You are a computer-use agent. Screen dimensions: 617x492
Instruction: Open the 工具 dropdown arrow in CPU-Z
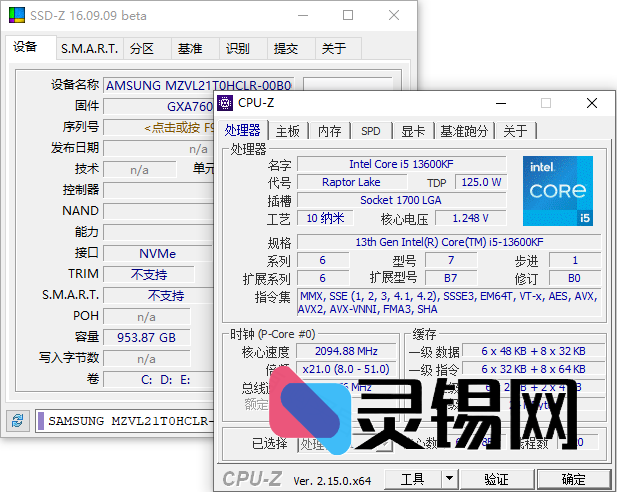pos(449,479)
